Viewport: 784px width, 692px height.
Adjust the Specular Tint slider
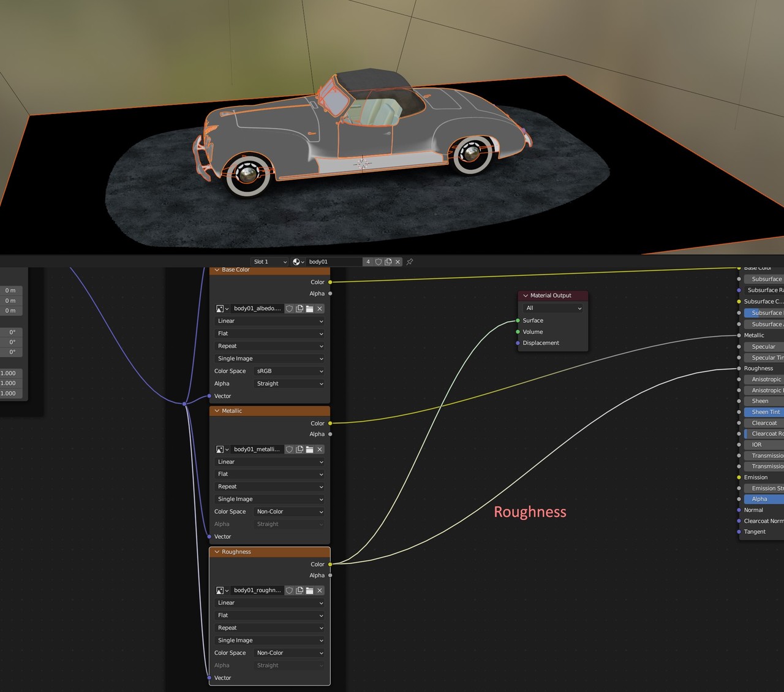(x=764, y=358)
